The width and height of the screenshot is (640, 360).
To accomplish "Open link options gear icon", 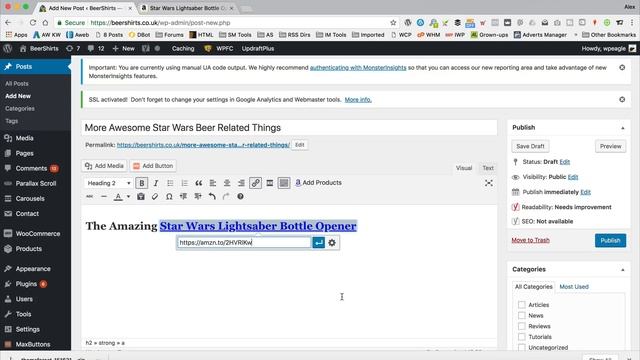I will 332,242.
